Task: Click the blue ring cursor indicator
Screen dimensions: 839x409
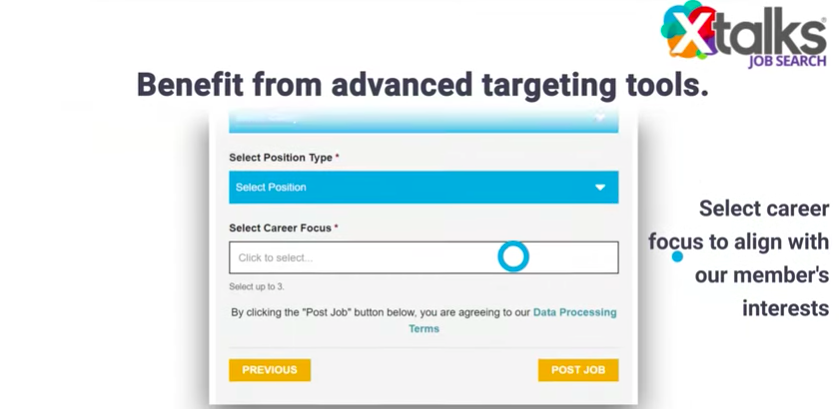Action: 513,257
